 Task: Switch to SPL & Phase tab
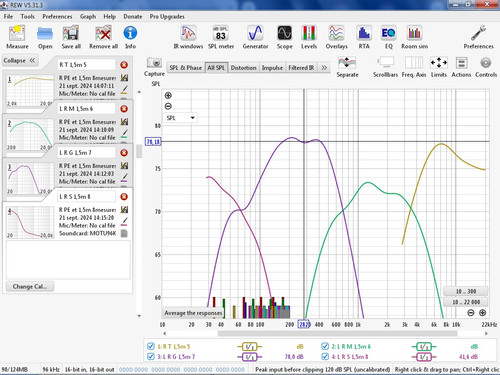tap(185, 68)
